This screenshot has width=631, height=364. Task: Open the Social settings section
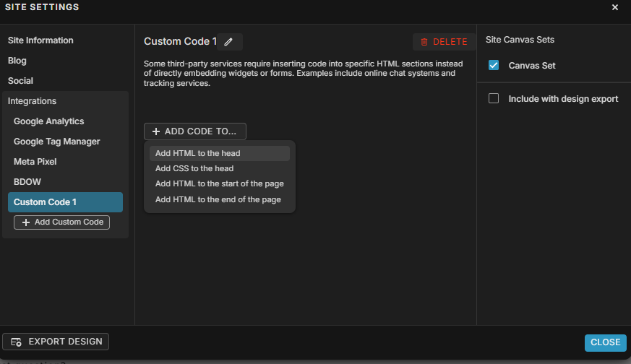20,81
